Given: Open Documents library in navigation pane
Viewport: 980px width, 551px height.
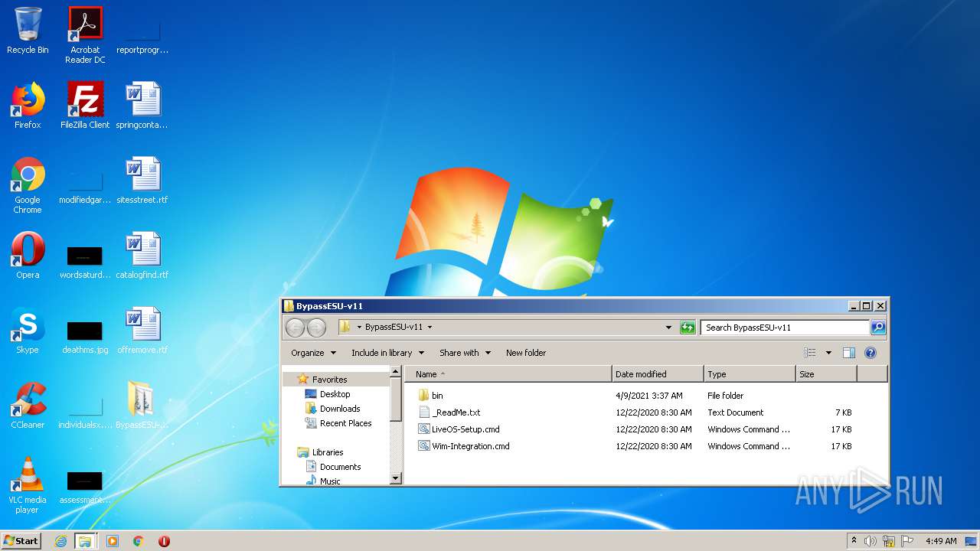Looking at the screenshot, I should 340,467.
